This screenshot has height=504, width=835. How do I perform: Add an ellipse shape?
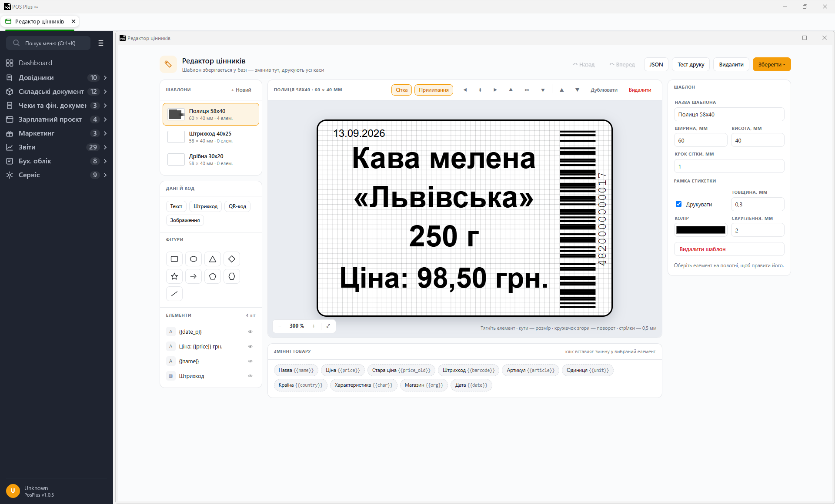point(194,259)
